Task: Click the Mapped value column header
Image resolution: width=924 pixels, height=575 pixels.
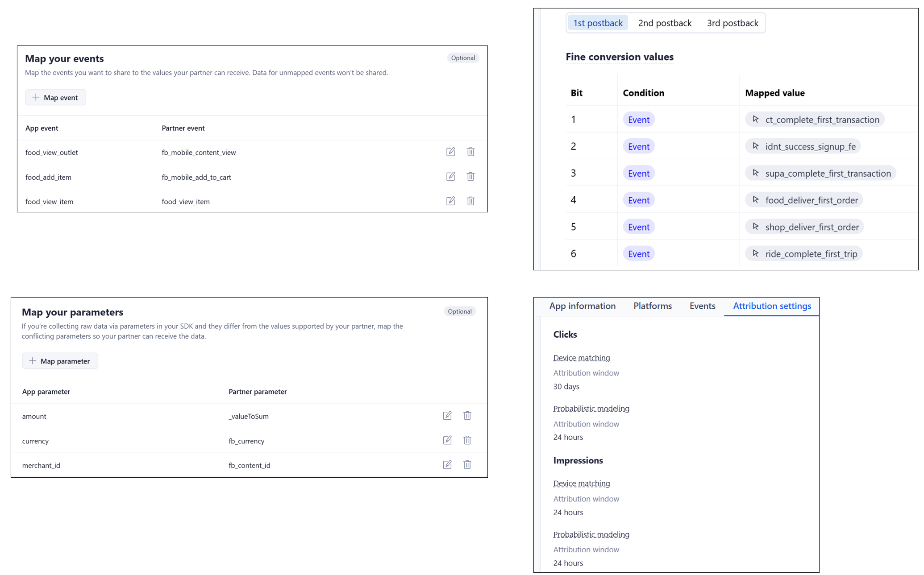Action: point(774,93)
